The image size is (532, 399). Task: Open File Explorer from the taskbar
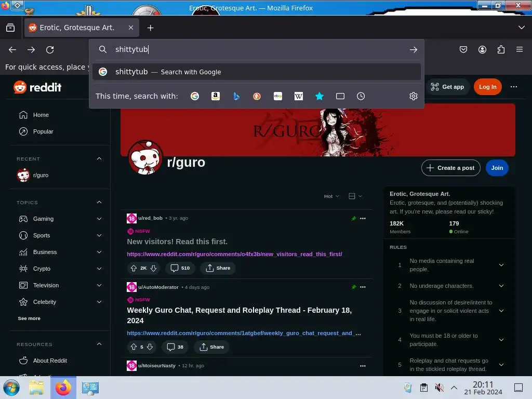point(36,388)
